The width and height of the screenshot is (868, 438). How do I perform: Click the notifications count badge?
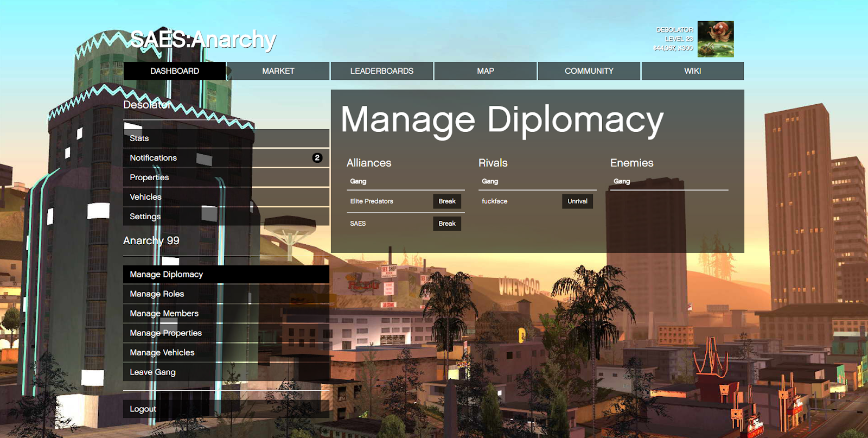click(317, 158)
